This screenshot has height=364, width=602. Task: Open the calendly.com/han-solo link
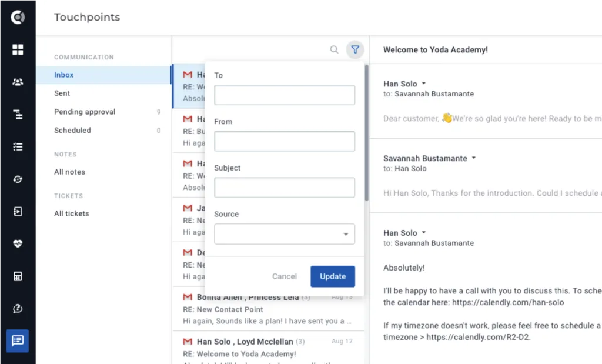508,303
